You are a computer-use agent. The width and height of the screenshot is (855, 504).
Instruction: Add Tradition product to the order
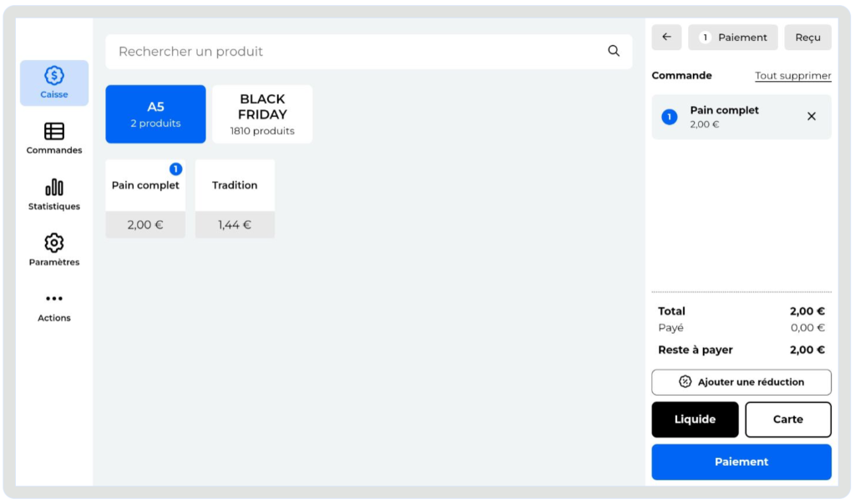click(235, 199)
